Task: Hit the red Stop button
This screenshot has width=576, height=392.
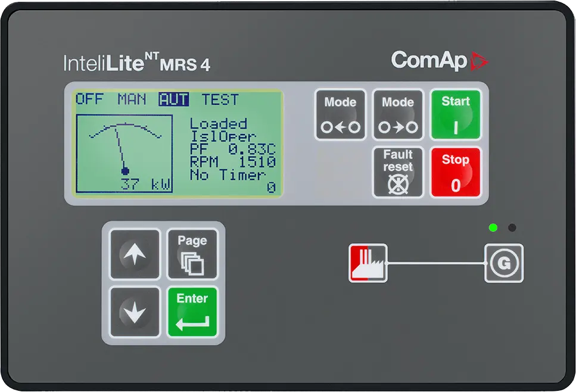Action: coord(456,172)
